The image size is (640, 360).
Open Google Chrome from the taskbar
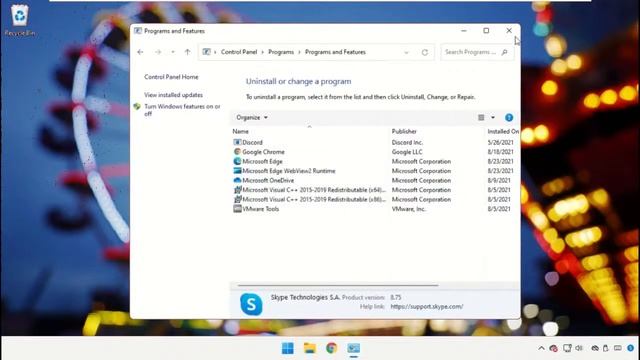[x=332, y=348]
